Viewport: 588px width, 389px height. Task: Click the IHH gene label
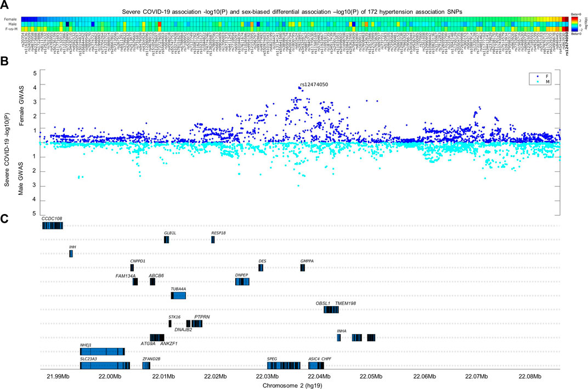72,247
